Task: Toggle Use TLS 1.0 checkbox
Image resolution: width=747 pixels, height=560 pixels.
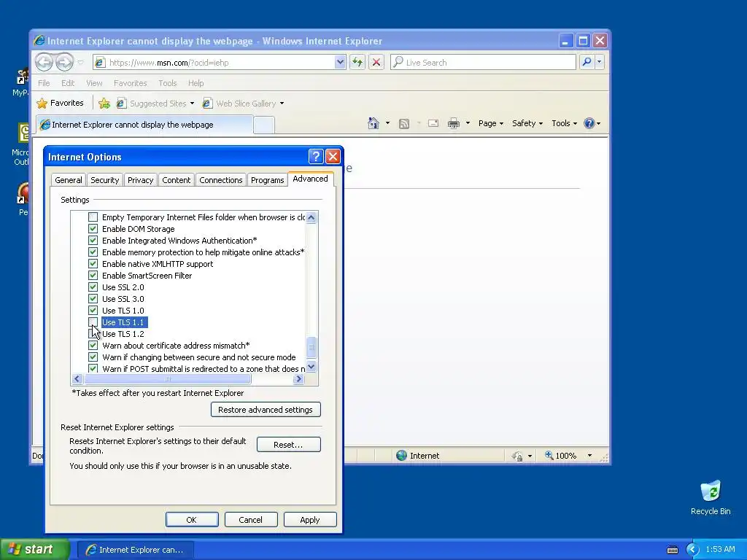Action: (93, 311)
